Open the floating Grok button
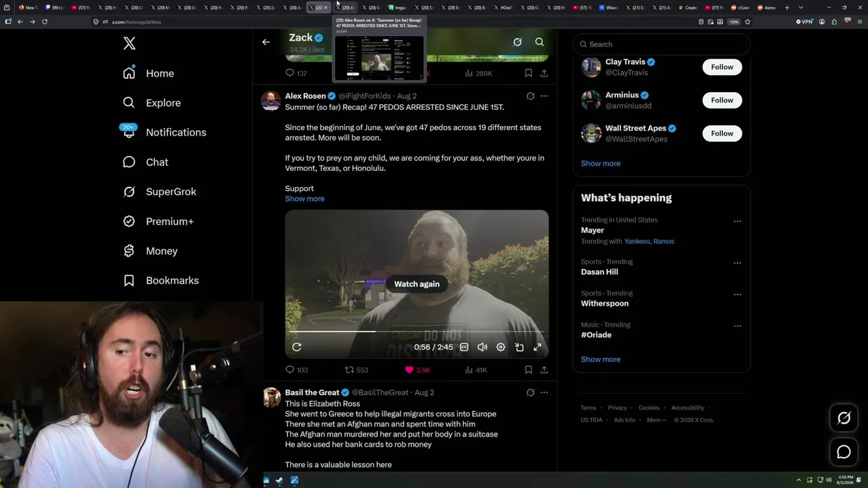This screenshot has width=868, height=488. pos(844,418)
